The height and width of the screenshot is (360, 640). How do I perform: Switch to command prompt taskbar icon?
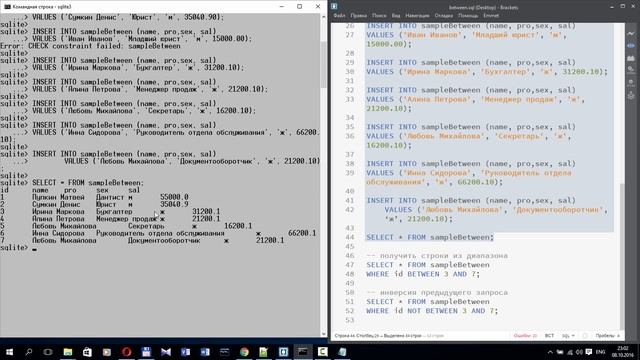pyautogui.click(x=303, y=352)
